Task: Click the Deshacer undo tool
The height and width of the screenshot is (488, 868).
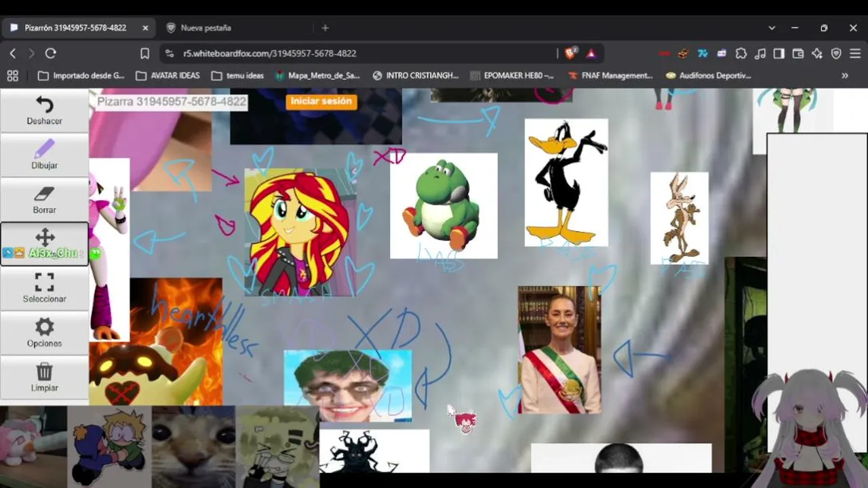Action: (x=44, y=111)
